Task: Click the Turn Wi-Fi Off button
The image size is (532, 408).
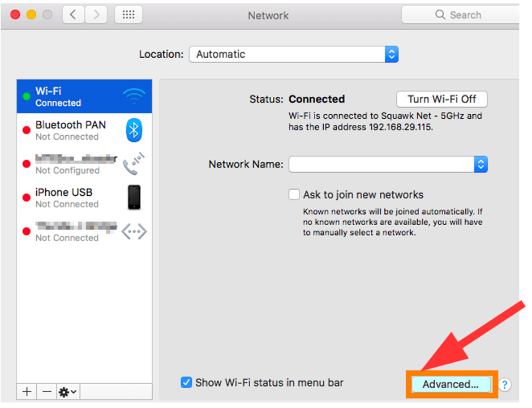Action: tap(442, 99)
